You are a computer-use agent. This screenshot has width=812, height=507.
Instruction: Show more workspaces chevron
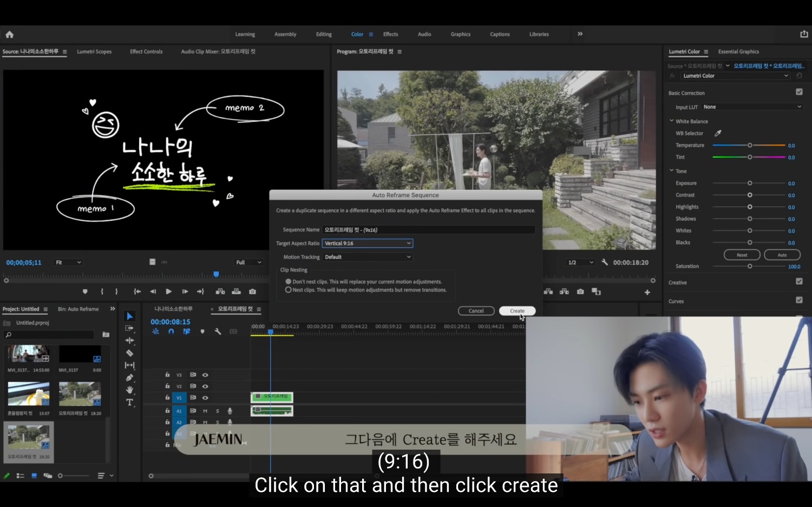pos(580,34)
